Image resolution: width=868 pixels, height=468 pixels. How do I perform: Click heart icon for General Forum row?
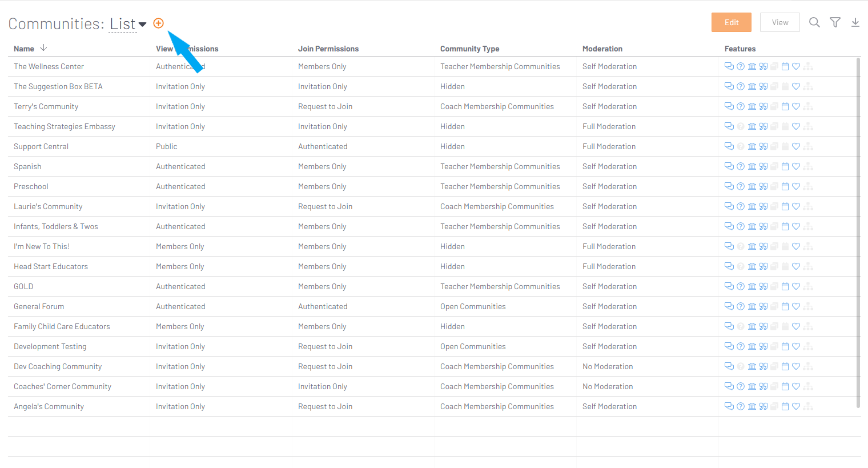pyautogui.click(x=796, y=306)
